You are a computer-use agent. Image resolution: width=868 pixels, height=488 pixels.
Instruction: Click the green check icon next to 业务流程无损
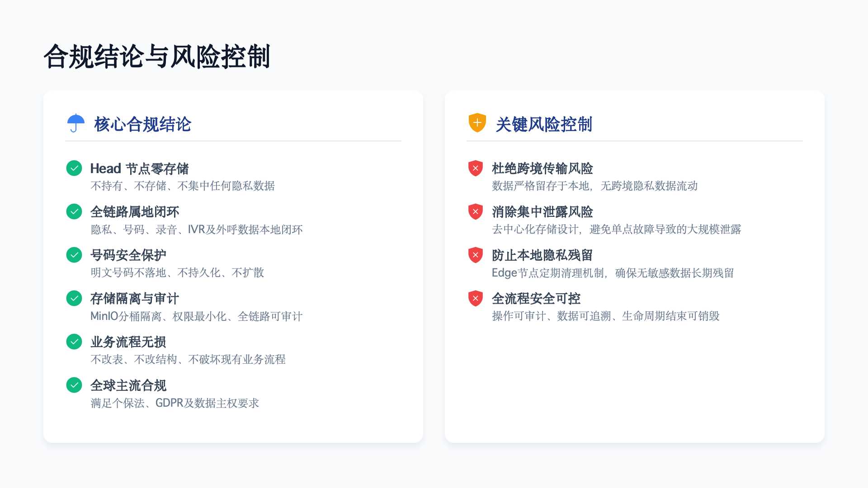(x=74, y=342)
